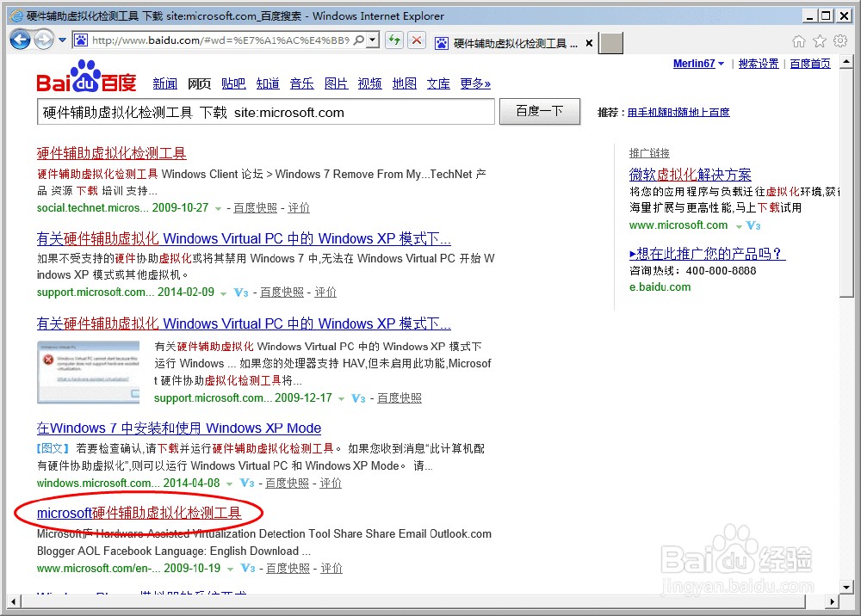Open 百度快照 for 2009-12-17 result
861x616 pixels.
point(400,398)
